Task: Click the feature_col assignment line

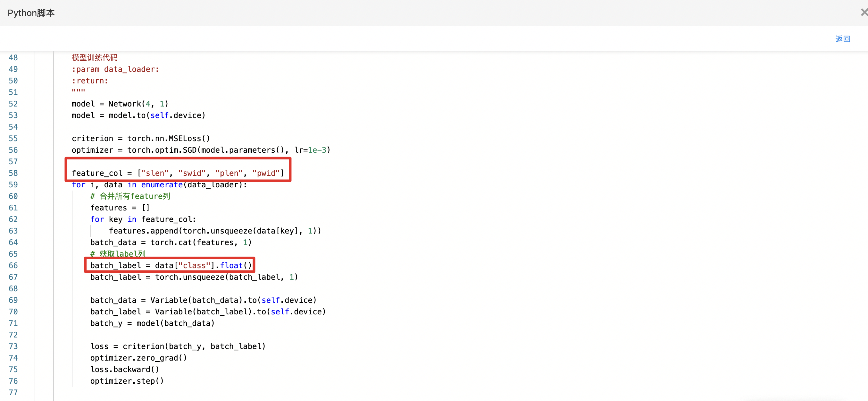Action: click(178, 173)
